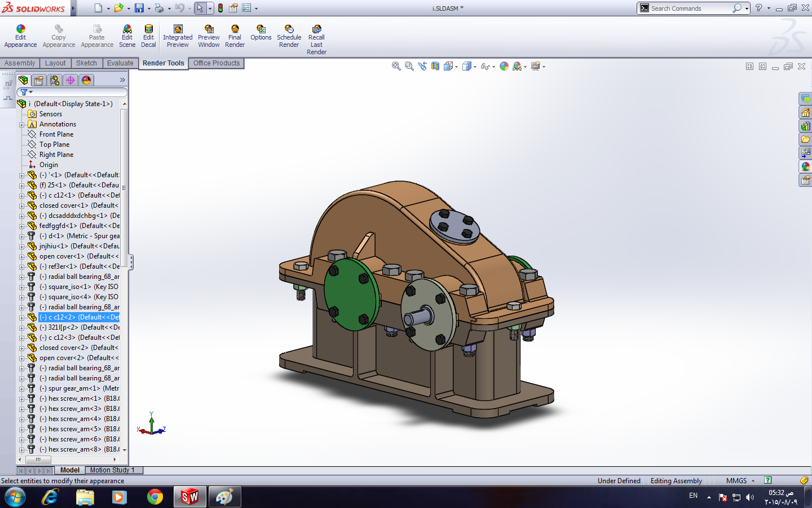Expand the hex screw_am<1> component node
The width and height of the screenshot is (812, 508).
pyautogui.click(x=22, y=399)
